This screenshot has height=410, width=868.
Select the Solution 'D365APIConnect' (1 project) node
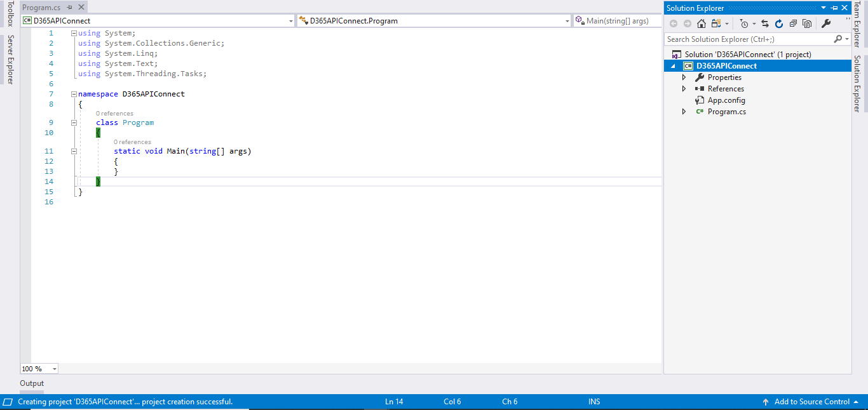[x=748, y=55]
